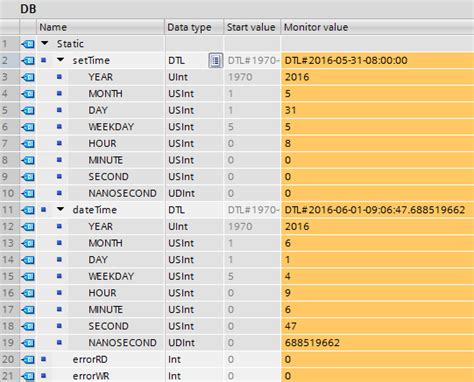The image size is (474, 382).
Task: Click the tag icon beside dateTime's NANOSECOND row
Action: tap(28, 343)
